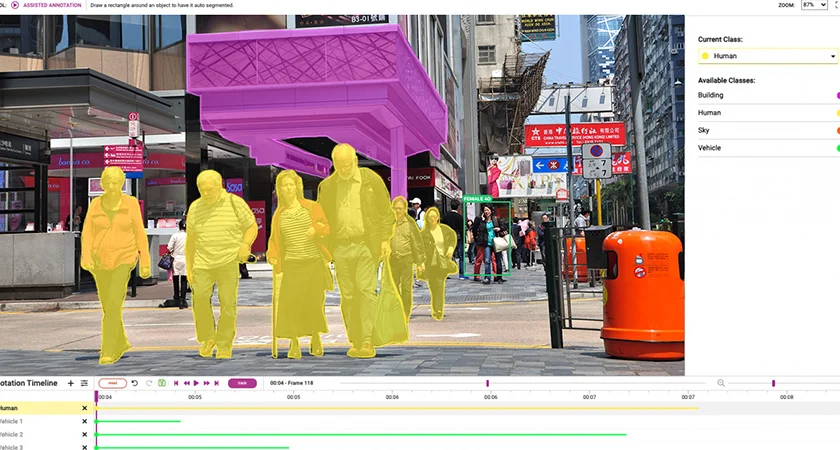This screenshot has height=450, width=840.
Task: Open the Current Class dropdown
Action: (x=768, y=56)
